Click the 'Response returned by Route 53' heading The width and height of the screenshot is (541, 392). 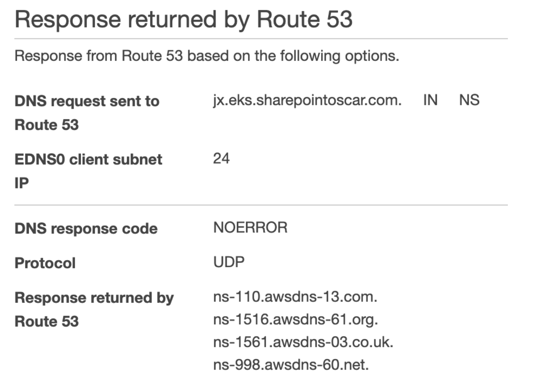pos(183,19)
